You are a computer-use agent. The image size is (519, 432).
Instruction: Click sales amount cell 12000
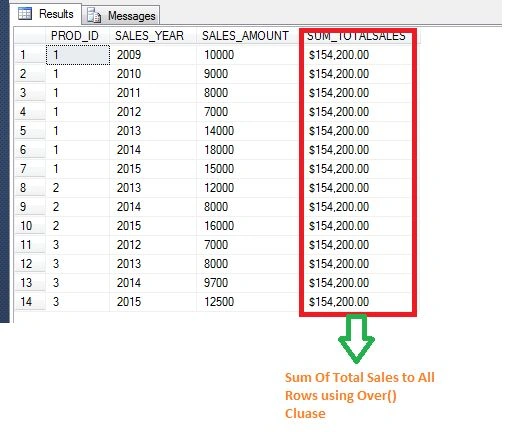coord(248,188)
